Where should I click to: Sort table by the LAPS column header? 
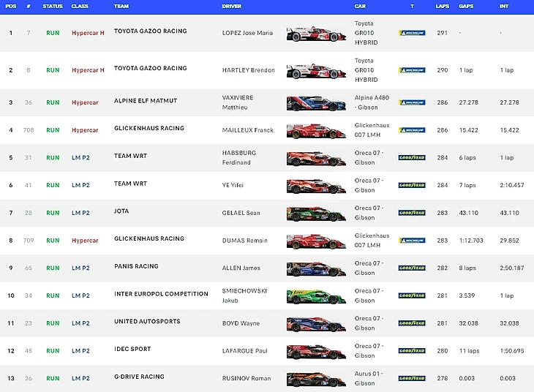441,6
